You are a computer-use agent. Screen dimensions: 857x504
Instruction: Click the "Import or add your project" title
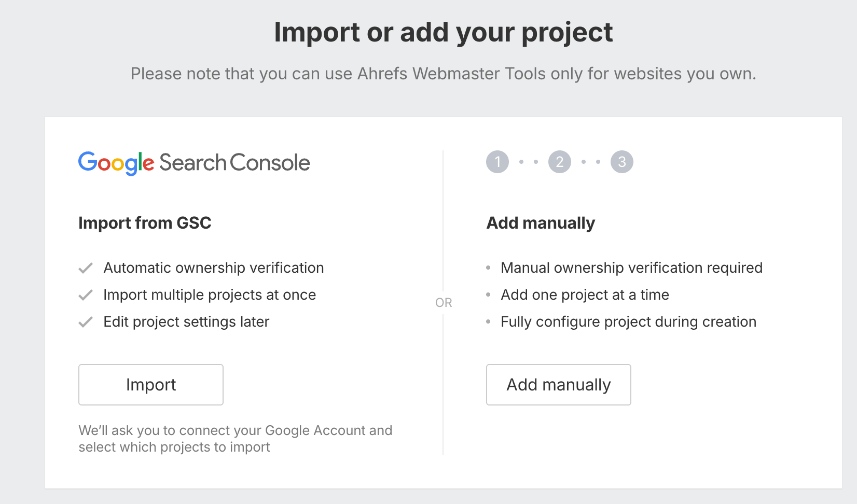(443, 32)
